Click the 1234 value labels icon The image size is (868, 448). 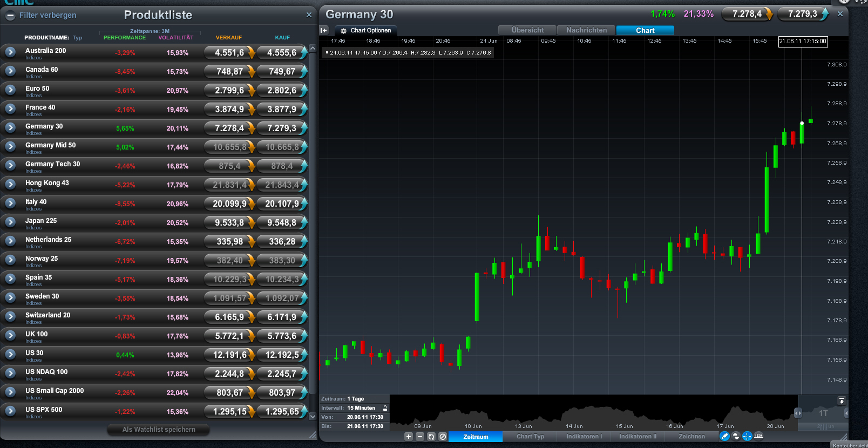click(758, 436)
